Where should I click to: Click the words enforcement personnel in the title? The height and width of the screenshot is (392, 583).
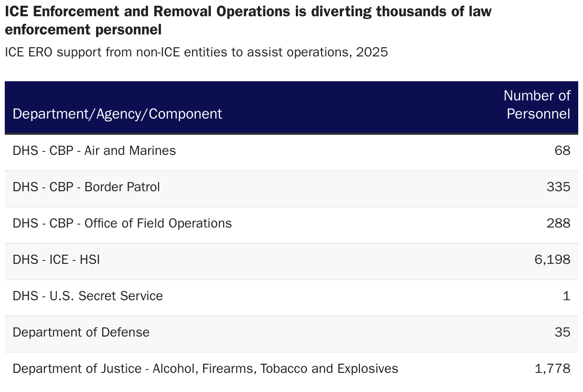pyautogui.click(x=83, y=30)
